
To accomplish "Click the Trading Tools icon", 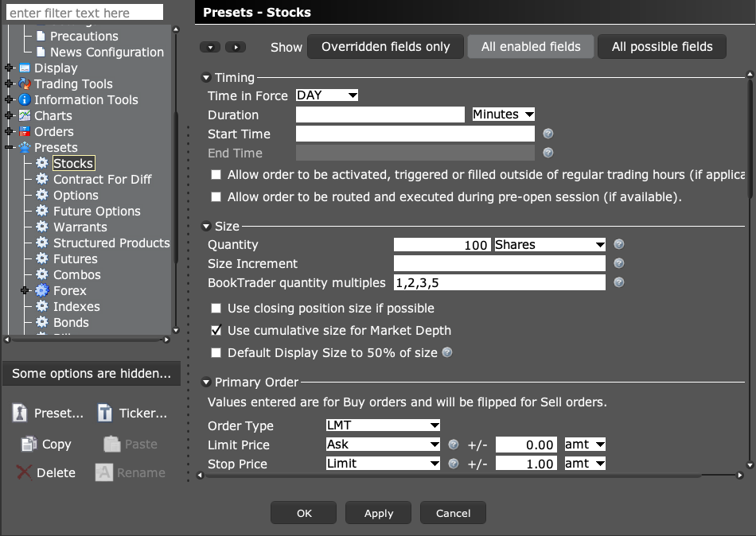I will tap(25, 84).
